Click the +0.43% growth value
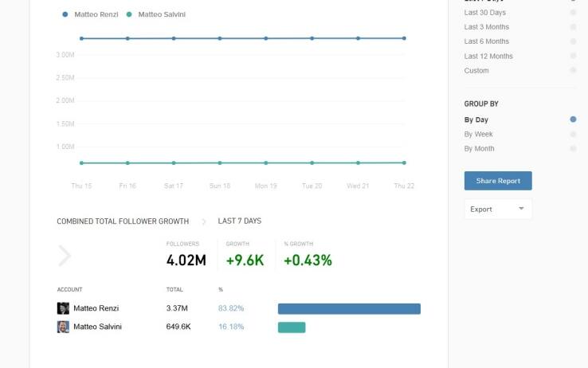 [308, 260]
